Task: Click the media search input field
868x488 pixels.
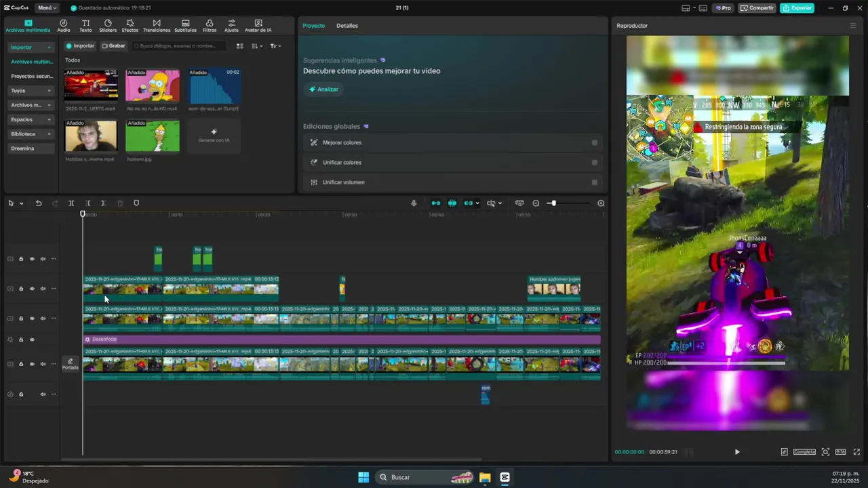Action: tap(179, 46)
